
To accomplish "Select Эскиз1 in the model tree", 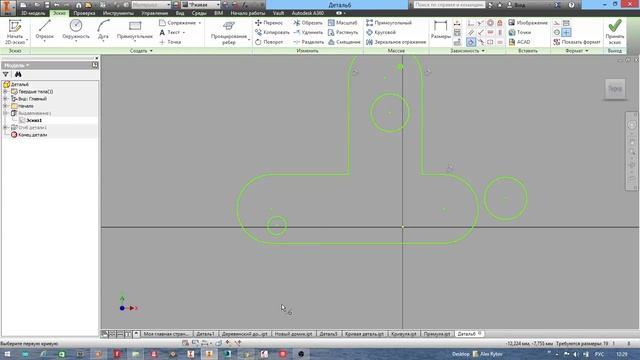I will 33,120.
